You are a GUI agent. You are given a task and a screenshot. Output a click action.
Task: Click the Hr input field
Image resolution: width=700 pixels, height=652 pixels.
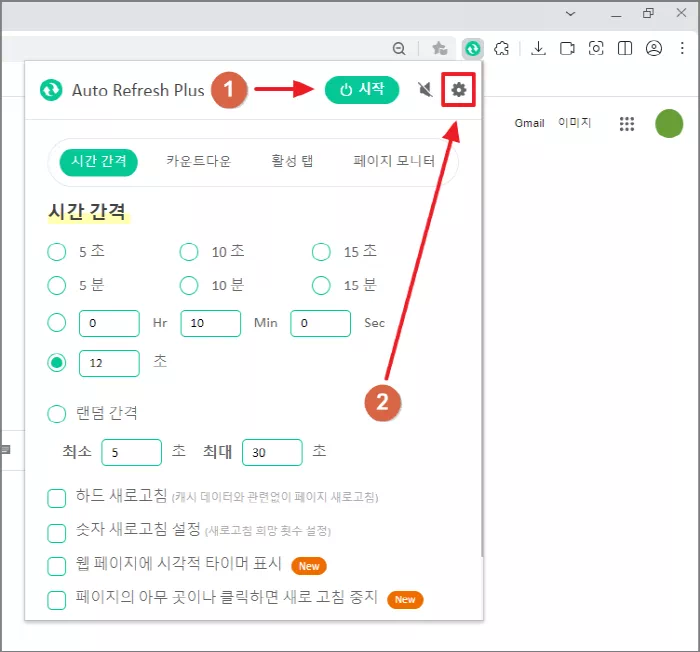(x=109, y=323)
